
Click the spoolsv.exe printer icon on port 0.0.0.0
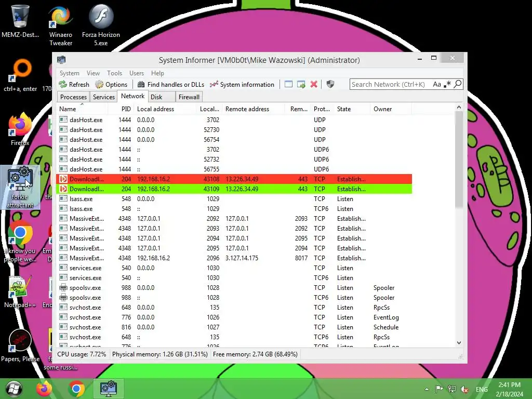[63, 287]
